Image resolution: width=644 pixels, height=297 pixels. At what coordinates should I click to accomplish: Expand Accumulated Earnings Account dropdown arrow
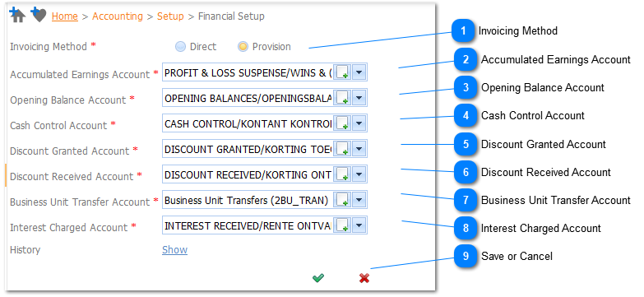(359, 72)
